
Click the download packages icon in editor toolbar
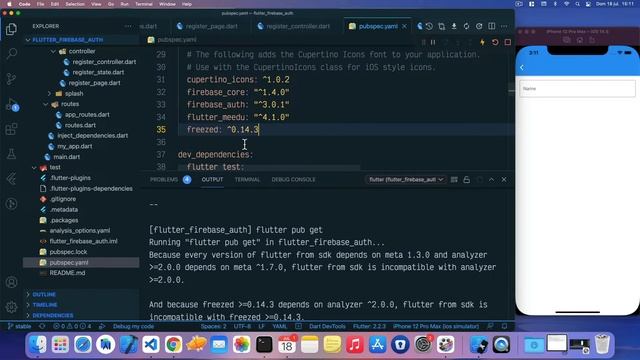coord(454,26)
